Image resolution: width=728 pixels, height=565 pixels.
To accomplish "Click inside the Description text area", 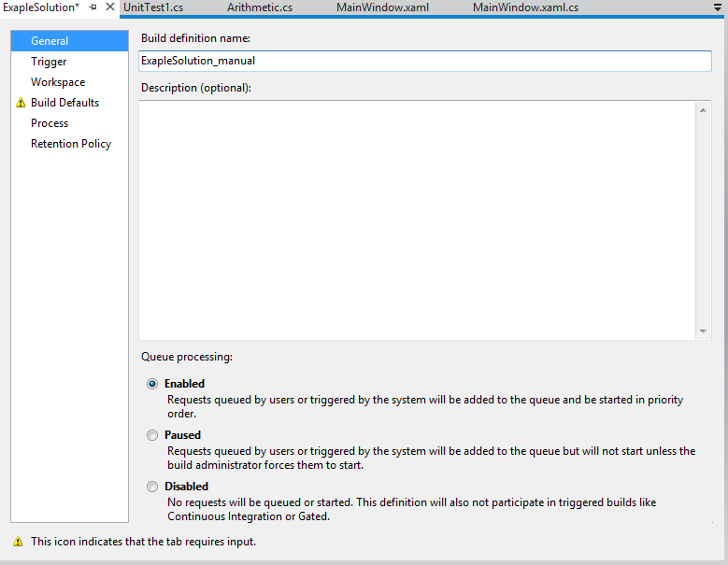I will 417,220.
